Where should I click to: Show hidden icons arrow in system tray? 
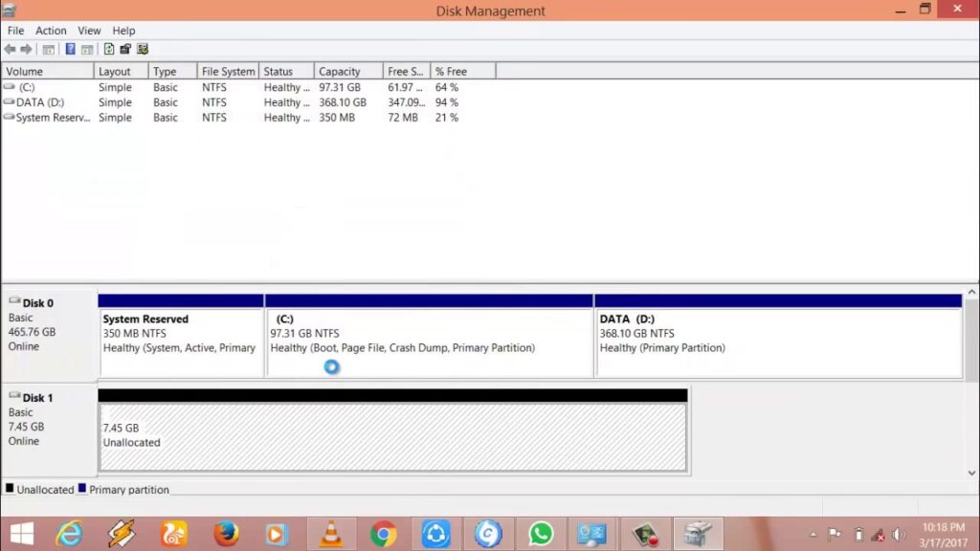[x=813, y=535]
